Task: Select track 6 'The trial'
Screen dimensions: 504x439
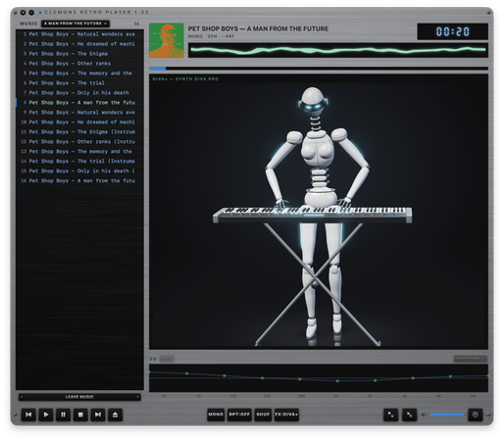Action: click(79, 83)
